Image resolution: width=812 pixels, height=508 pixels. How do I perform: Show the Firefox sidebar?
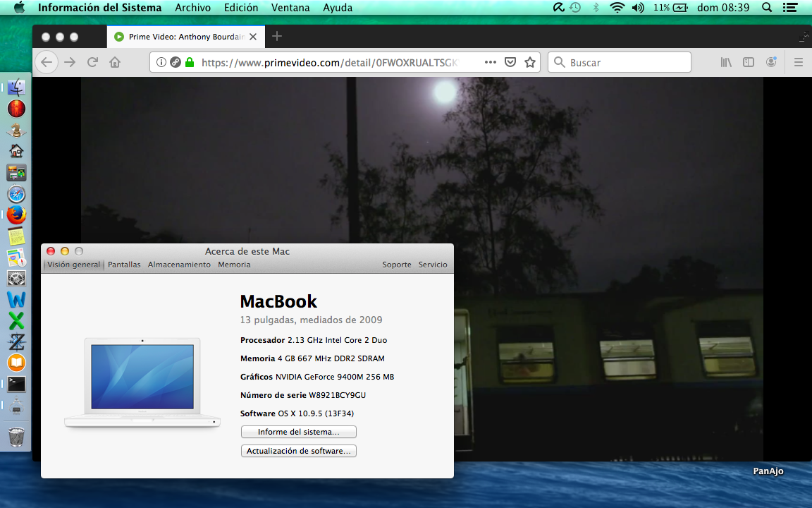coord(749,62)
